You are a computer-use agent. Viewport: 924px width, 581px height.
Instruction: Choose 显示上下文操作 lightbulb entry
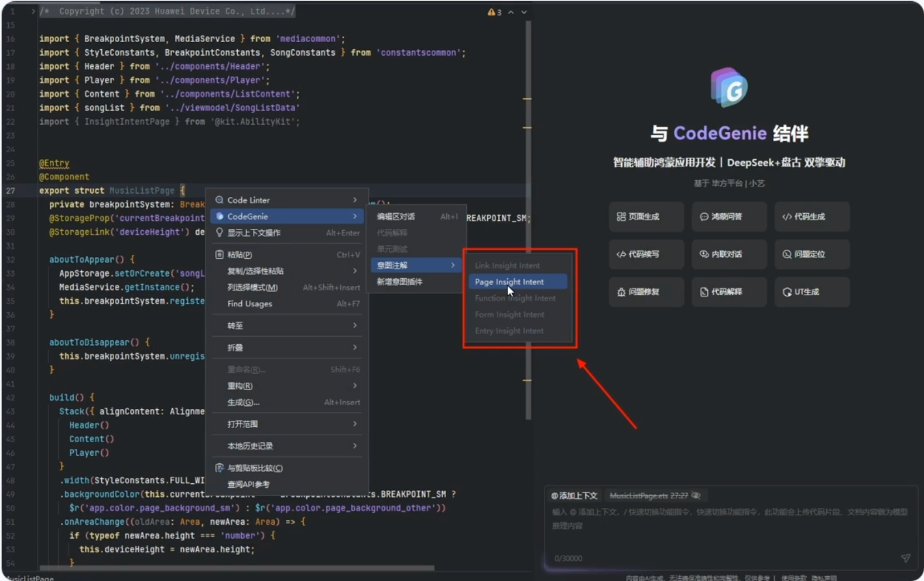(287, 233)
